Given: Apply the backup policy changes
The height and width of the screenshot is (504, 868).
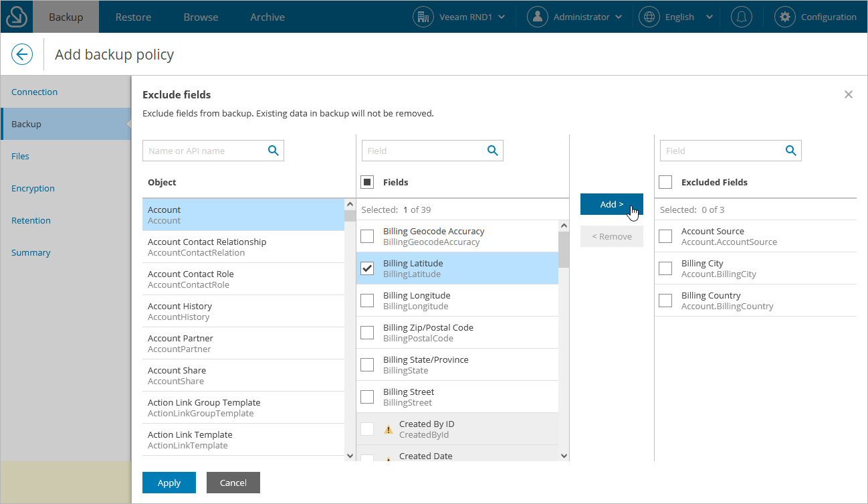Looking at the screenshot, I should pos(169,482).
